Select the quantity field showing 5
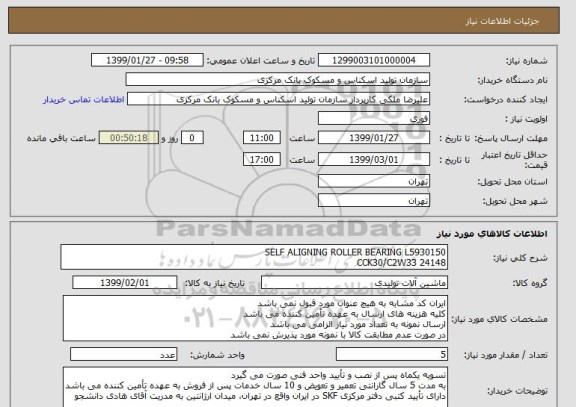Image resolution: width=576 pixels, height=407 pixels. click(x=392, y=354)
